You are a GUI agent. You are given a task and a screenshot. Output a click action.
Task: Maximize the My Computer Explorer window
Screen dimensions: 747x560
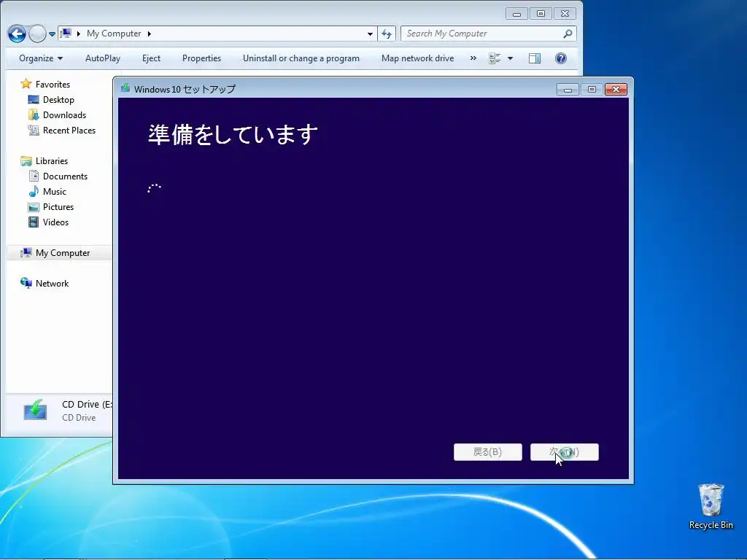click(x=541, y=14)
